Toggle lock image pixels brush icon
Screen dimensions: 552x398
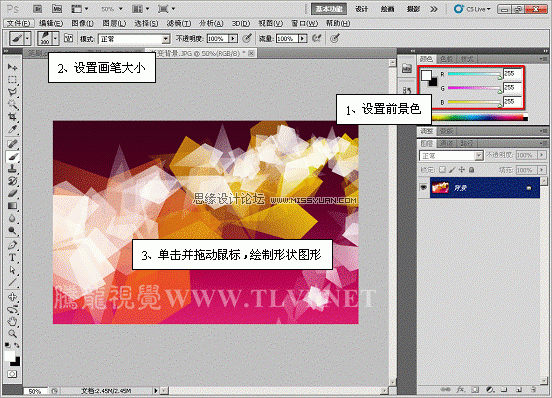tap(452, 170)
